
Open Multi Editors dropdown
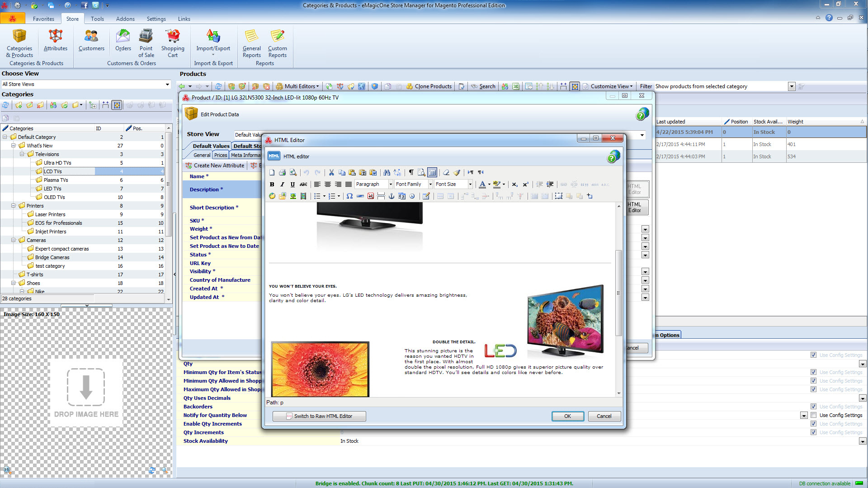pyautogui.click(x=297, y=86)
